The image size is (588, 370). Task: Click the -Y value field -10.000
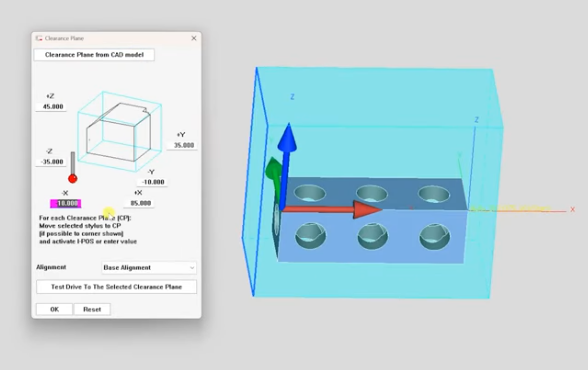[153, 182]
